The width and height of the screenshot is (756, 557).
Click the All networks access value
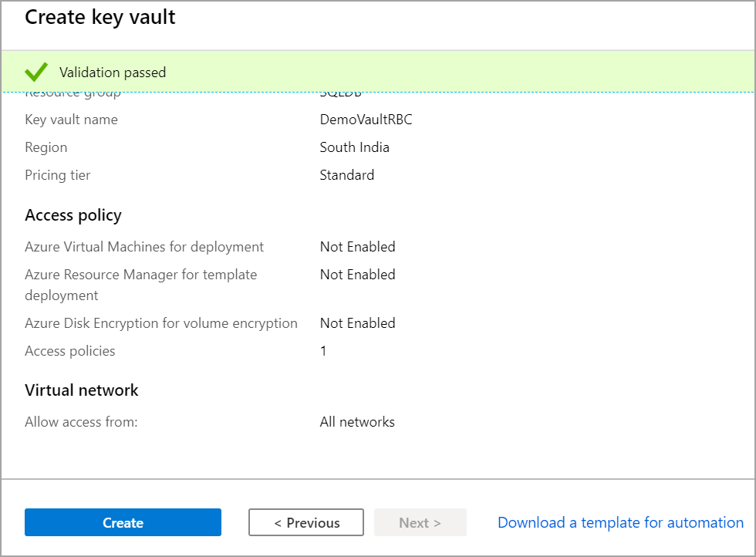pyautogui.click(x=357, y=422)
